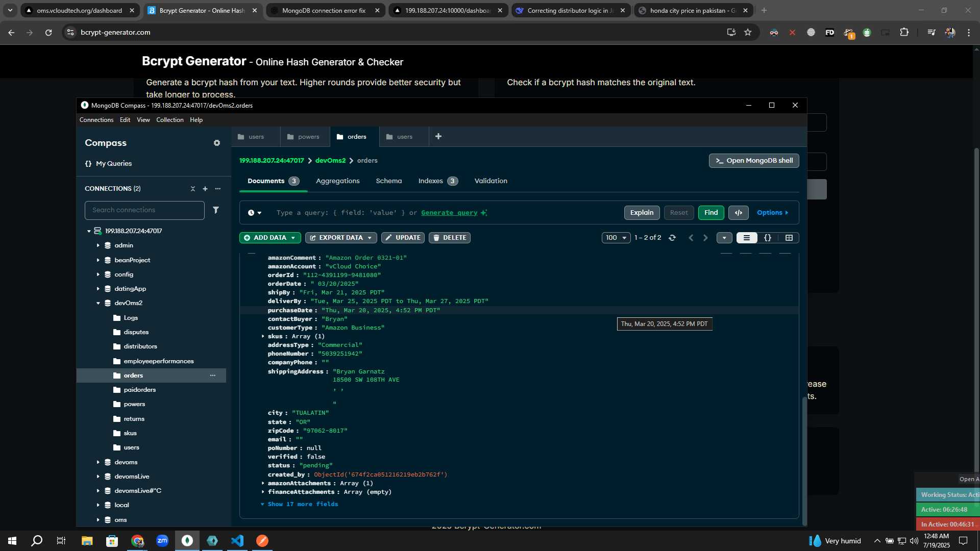This screenshot has height=551, width=980.
Task: Open Compass settings gear icon
Action: coord(217,143)
